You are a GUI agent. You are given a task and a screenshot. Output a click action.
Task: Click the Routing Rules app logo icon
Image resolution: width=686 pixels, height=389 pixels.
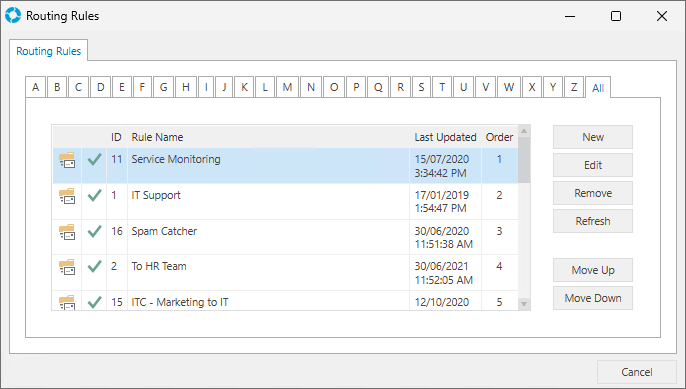[x=13, y=15]
